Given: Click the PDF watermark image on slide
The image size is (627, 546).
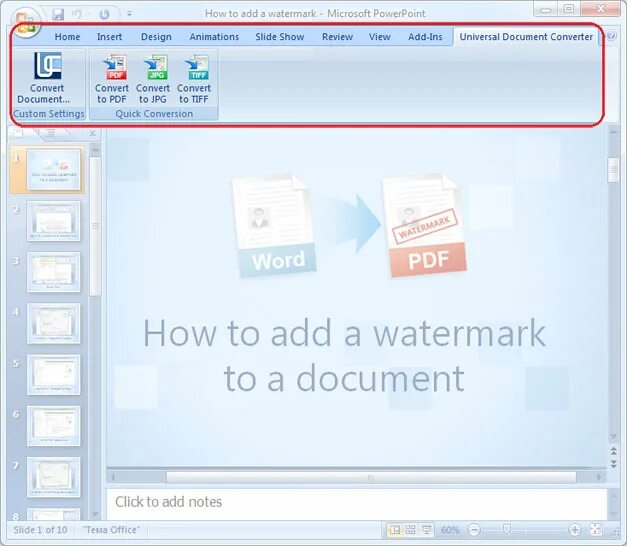Looking at the screenshot, I should click(425, 226).
